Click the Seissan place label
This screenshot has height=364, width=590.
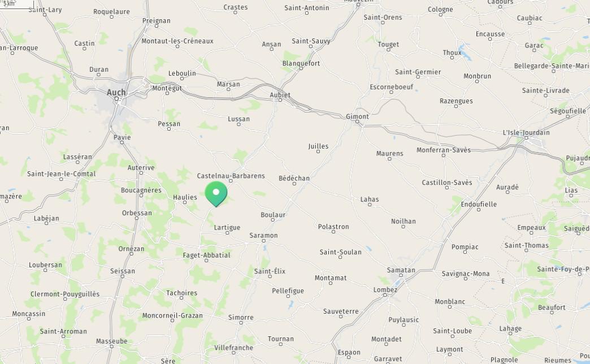[123, 271]
